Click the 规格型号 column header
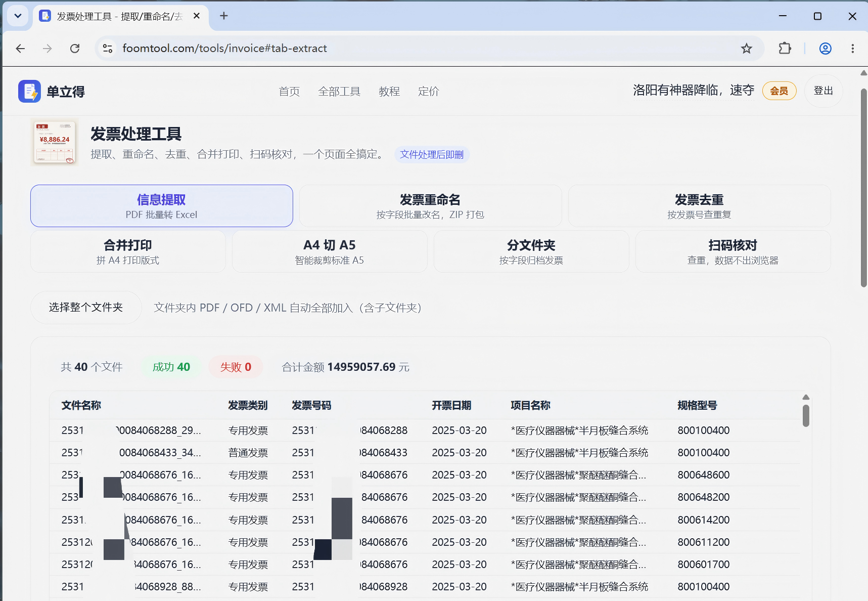 (x=697, y=405)
